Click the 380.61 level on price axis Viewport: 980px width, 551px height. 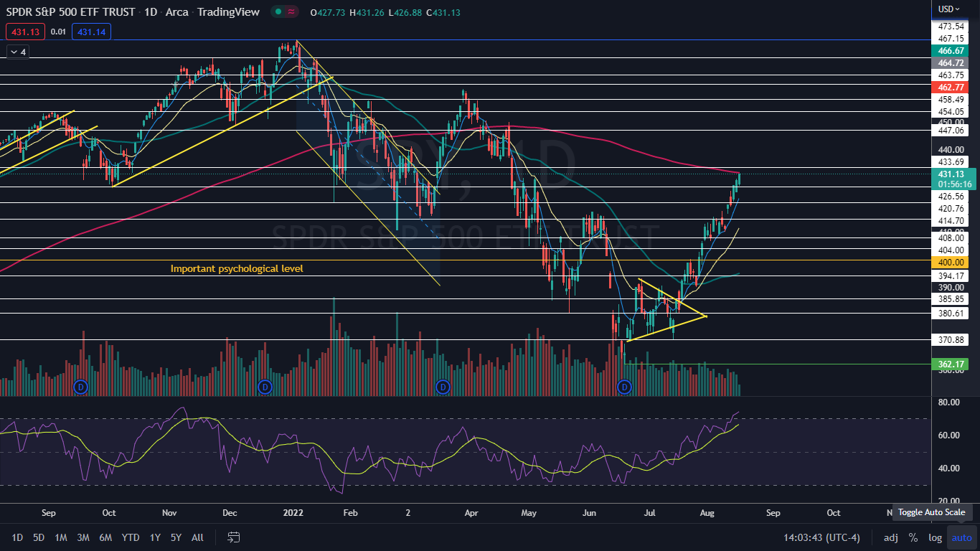[951, 314]
